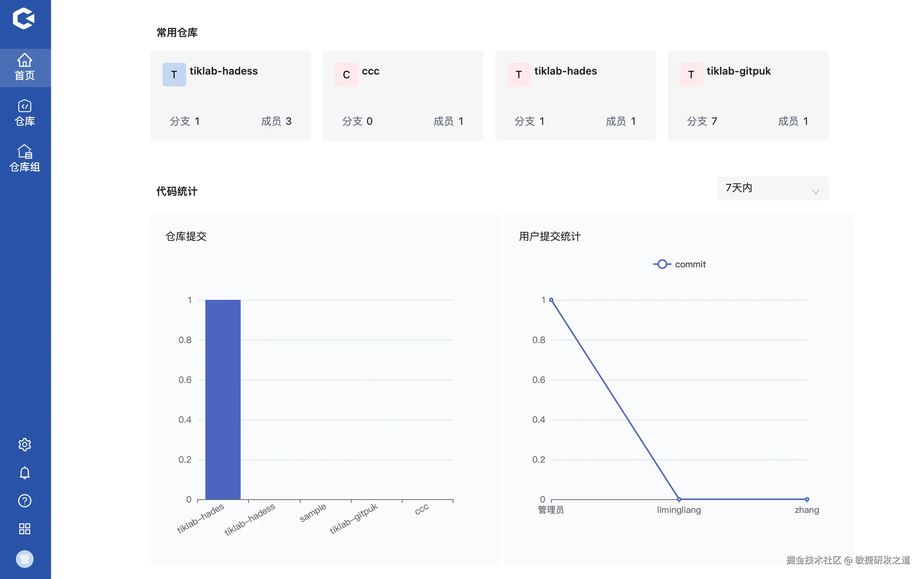Toggle the commit legend series
Viewport: 924px width, 579px height.
coord(679,264)
